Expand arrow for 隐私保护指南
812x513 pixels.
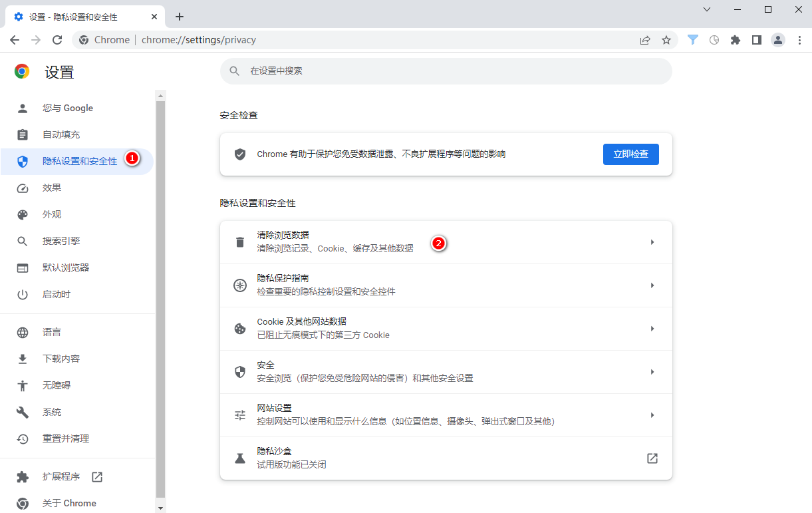(652, 285)
